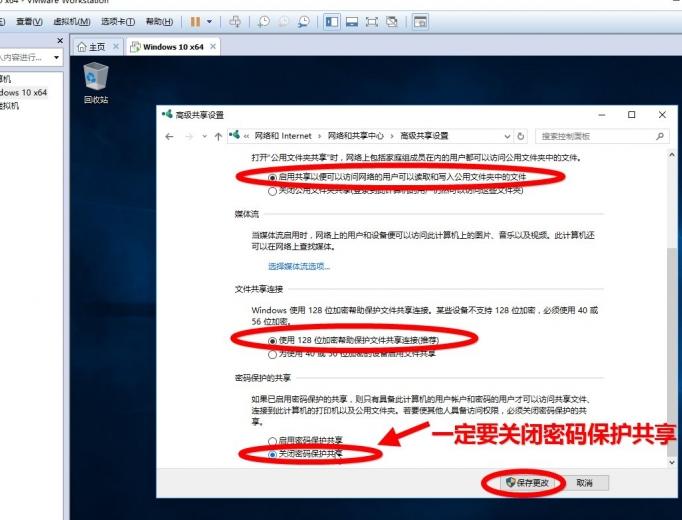Click the 高级共享设置 breadcrumb
Image resolution: width=682 pixels, height=520 pixels.
[424, 136]
